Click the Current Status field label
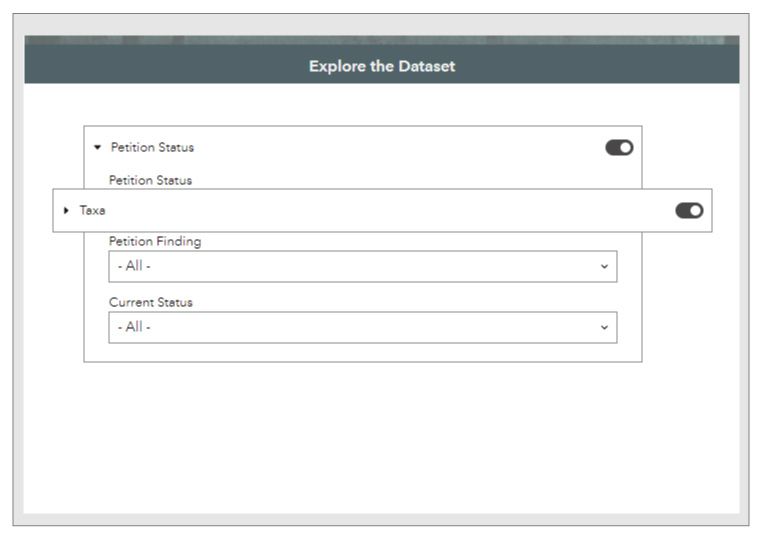The height and width of the screenshot is (534, 757). pyautogui.click(x=150, y=302)
